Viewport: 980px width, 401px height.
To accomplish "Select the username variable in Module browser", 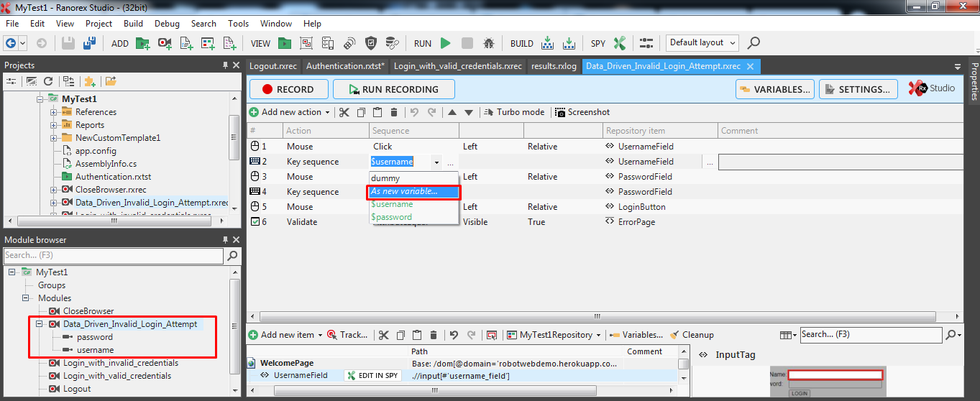I will point(95,350).
